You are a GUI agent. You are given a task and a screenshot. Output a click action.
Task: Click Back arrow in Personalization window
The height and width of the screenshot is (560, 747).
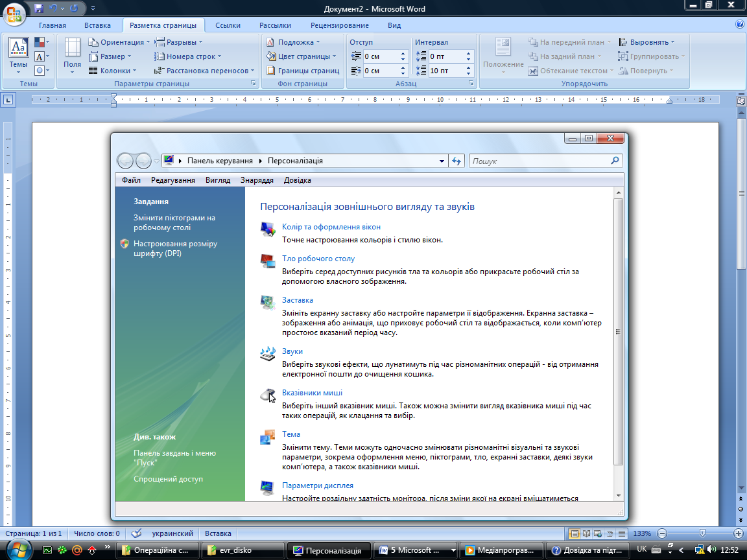125,161
